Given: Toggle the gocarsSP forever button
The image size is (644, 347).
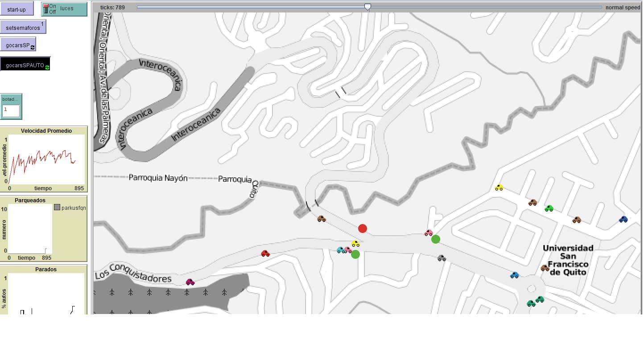Looking at the screenshot, I should (18, 45).
